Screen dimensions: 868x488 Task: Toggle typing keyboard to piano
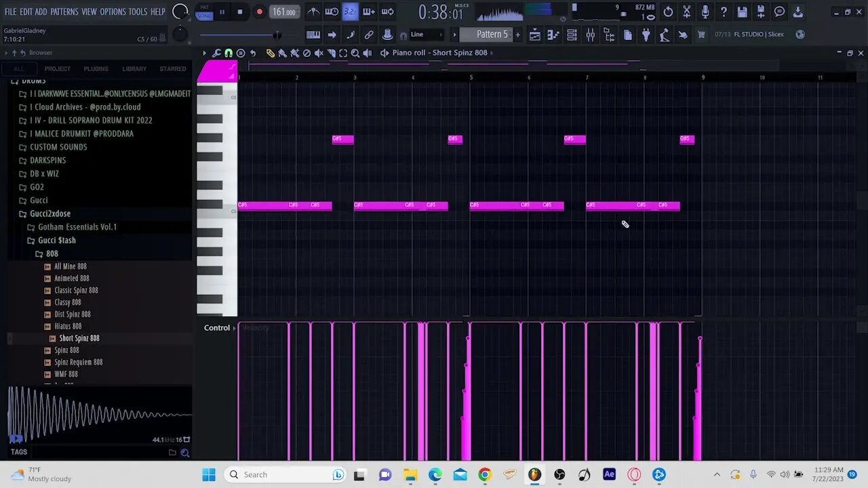click(313, 35)
